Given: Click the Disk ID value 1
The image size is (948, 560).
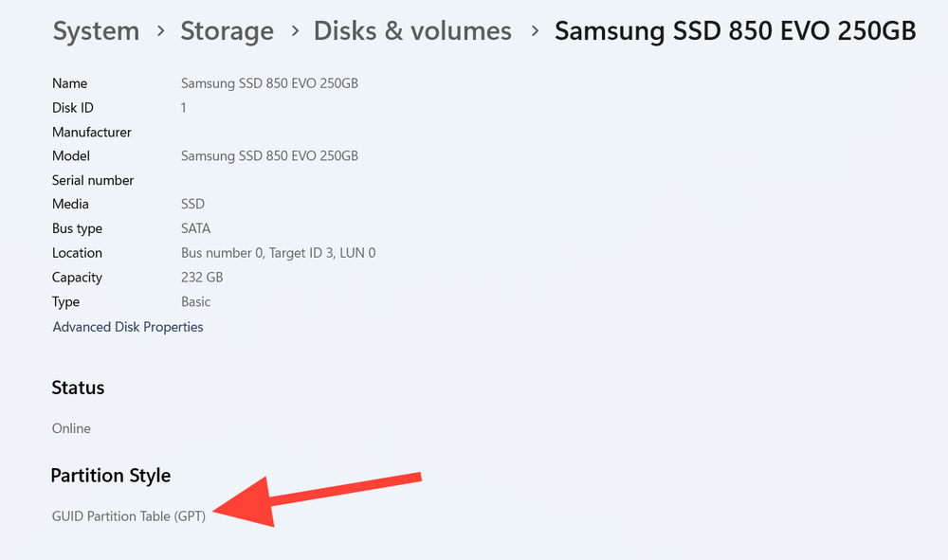Looking at the screenshot, I should (x=184, y=108).
